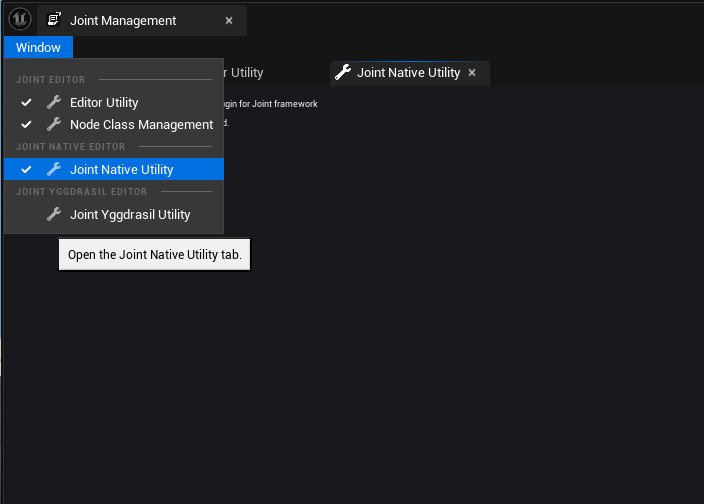704x504 pixels.
Task: Click the Joint Management tab icon
Action: pos(54,20)
